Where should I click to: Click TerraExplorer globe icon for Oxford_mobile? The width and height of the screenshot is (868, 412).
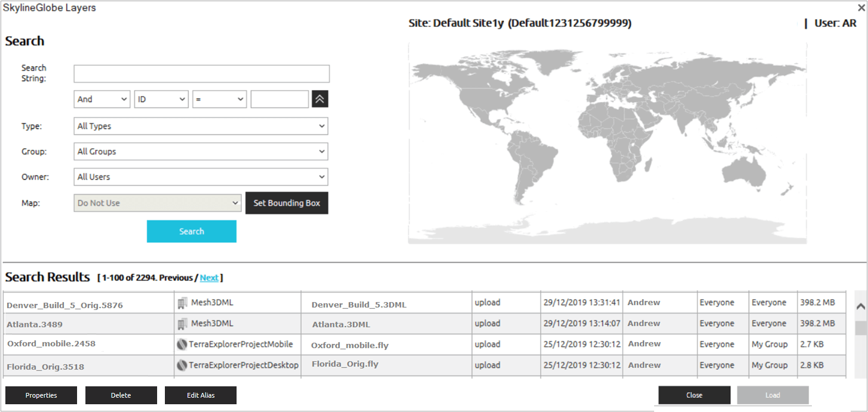pyautogui.click(x=183, y=345)
